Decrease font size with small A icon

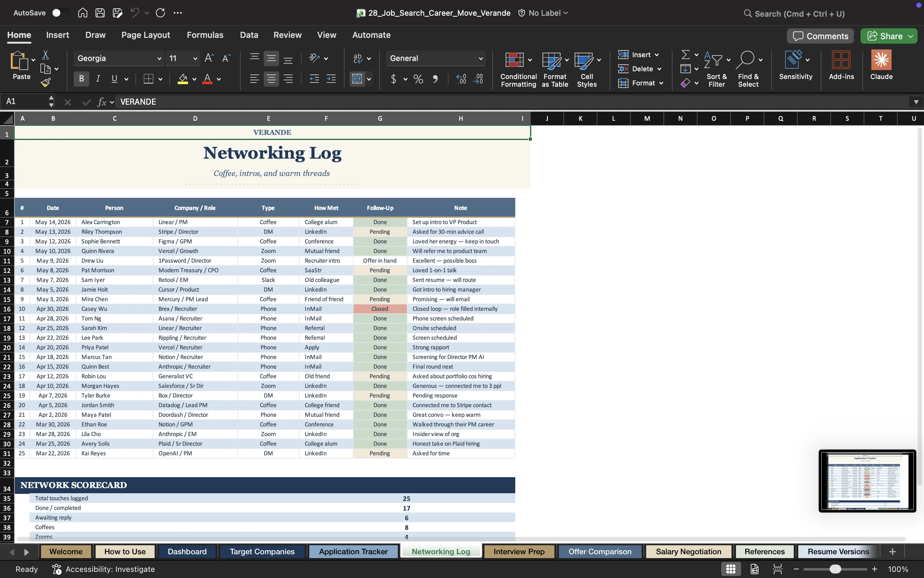pos(227,58)
